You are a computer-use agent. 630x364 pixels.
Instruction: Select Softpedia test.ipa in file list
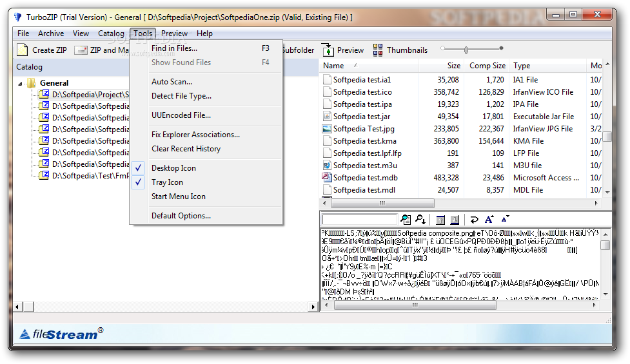(x=362, y=104)
